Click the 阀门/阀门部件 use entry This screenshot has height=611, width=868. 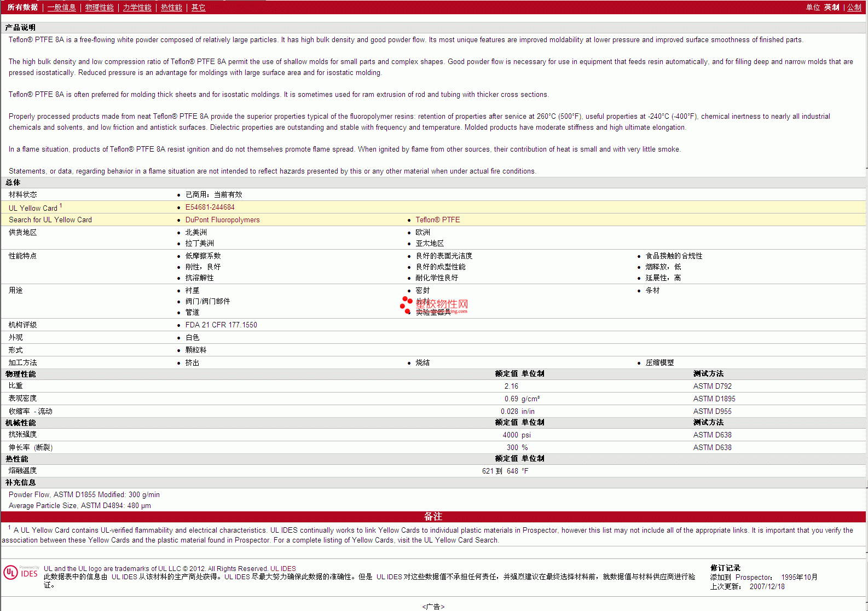coord(208,302)
